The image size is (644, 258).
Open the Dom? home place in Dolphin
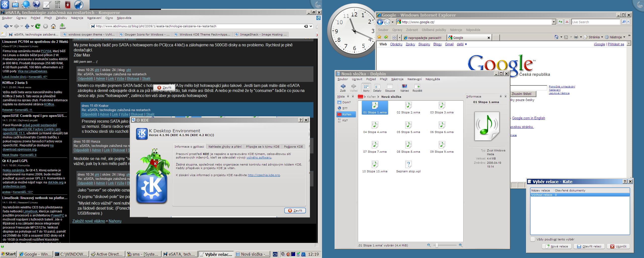pos(346,102)
